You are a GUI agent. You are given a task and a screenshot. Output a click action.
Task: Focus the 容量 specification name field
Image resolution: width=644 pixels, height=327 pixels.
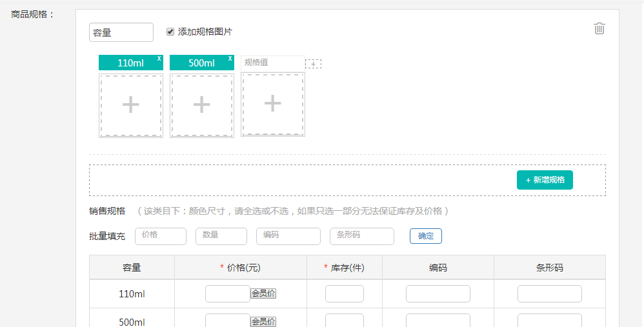tap(121, 32)
